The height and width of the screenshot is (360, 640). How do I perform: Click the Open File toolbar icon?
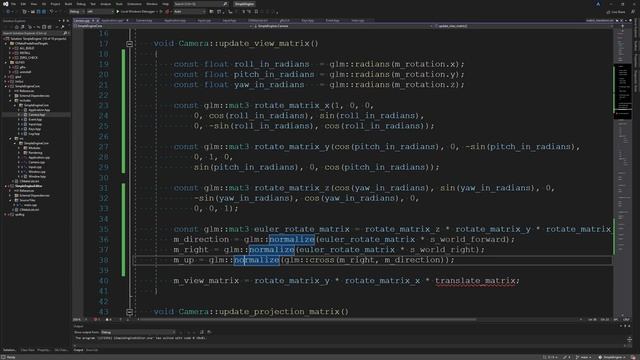tap(33, 11)
